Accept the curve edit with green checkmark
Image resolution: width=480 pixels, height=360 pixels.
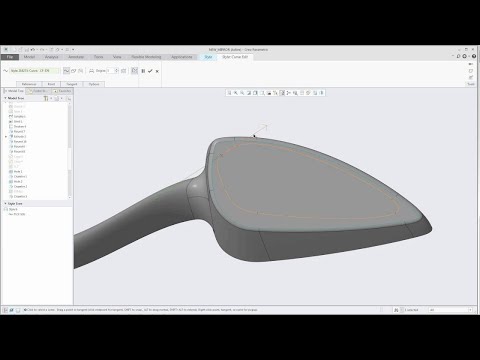pyautogui.click(x=150, y=71)
